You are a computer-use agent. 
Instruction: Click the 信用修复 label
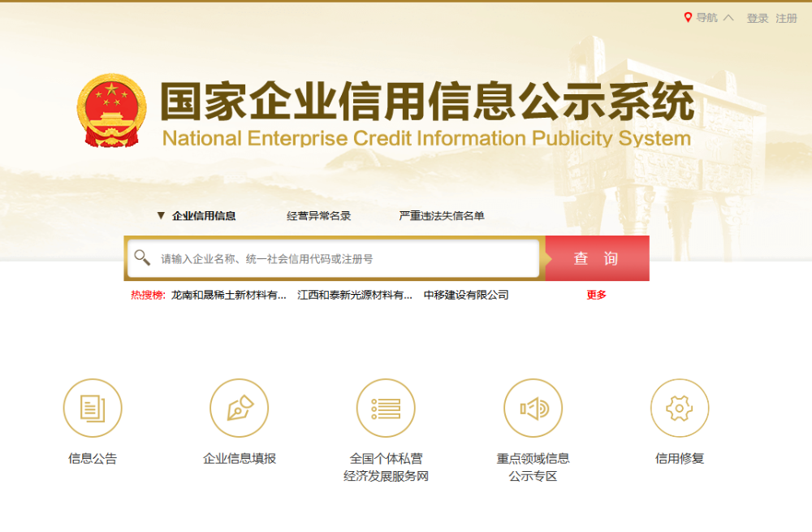(680, 458)
